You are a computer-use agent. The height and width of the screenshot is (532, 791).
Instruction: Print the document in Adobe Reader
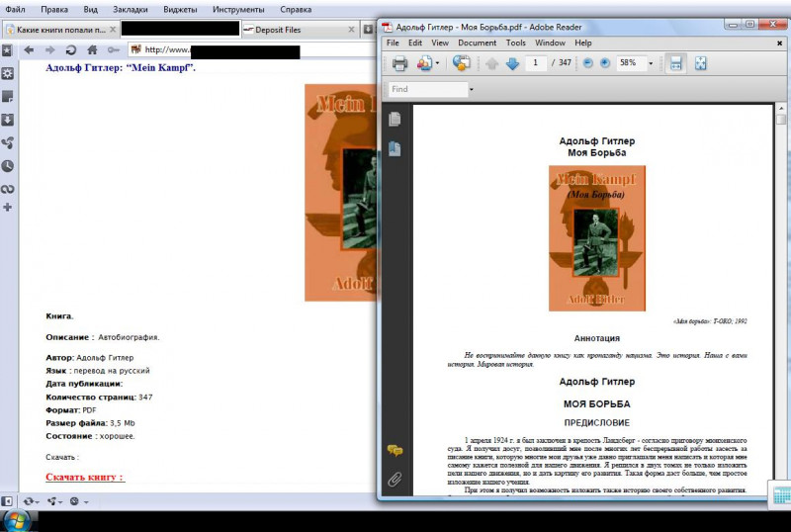pos(399,63)
